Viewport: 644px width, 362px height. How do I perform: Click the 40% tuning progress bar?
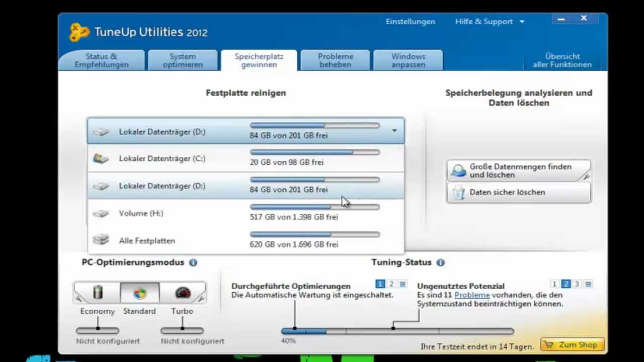click(x=397, y=331)
